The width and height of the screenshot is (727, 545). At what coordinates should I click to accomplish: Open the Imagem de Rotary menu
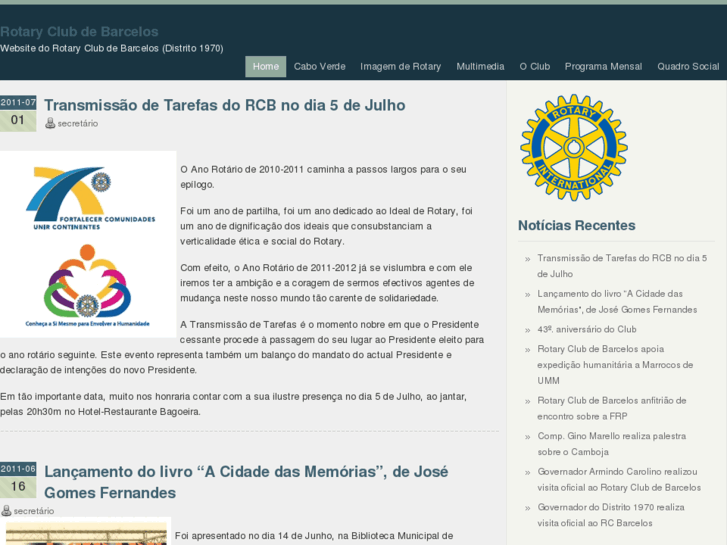pos(401,66)
